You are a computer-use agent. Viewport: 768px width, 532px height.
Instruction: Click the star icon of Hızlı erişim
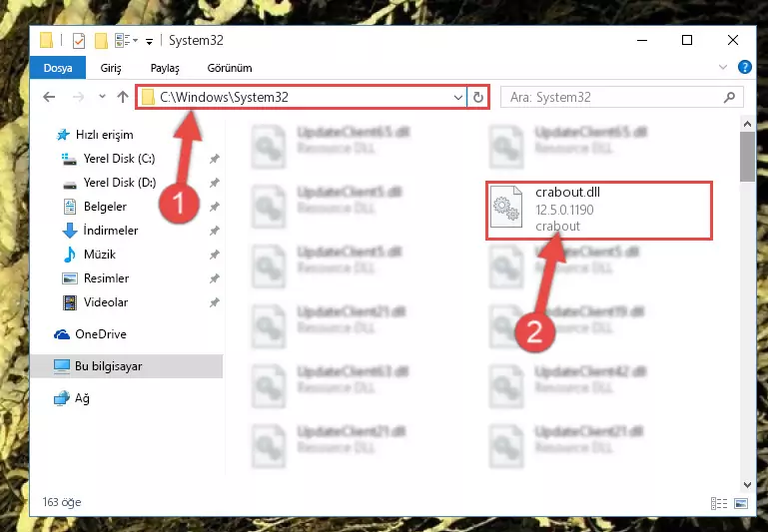pyautogui.click(x=63, y=135)
